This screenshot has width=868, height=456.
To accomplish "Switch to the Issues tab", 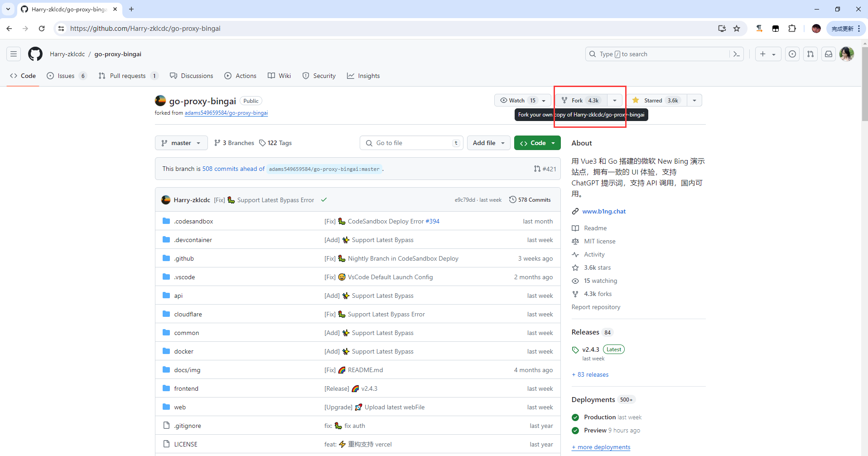I will tap(67, 76).
